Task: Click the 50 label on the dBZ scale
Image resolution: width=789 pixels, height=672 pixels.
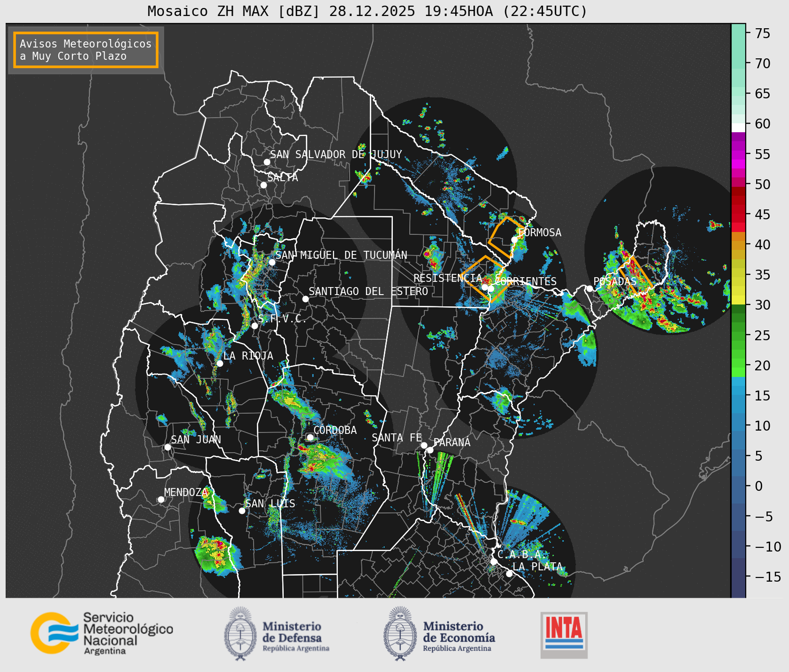Action: pos(763,184)
